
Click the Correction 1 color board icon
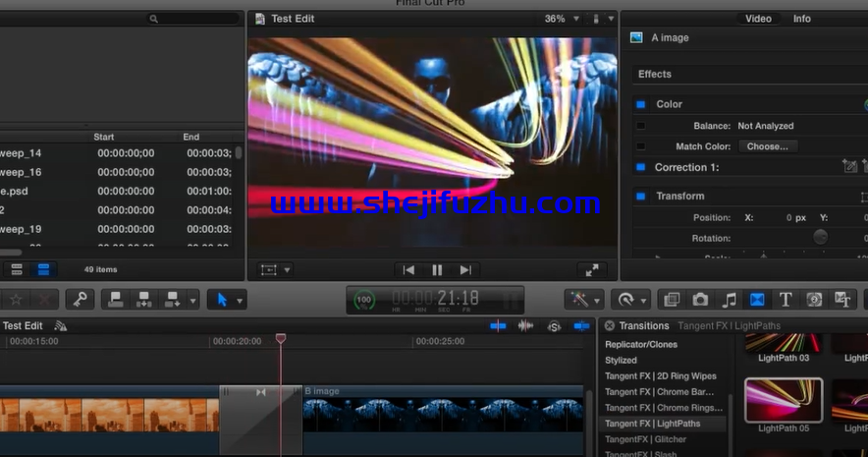pos(849,166)
